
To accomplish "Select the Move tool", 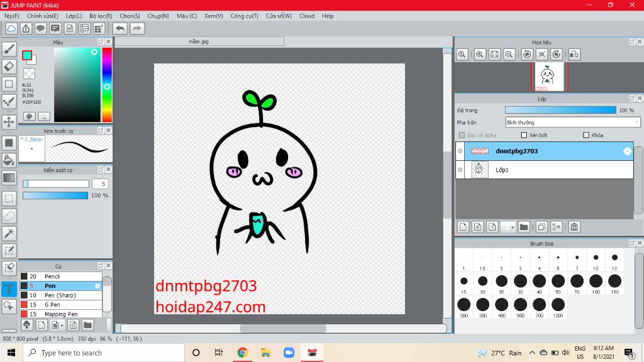I will pos(9,122).
